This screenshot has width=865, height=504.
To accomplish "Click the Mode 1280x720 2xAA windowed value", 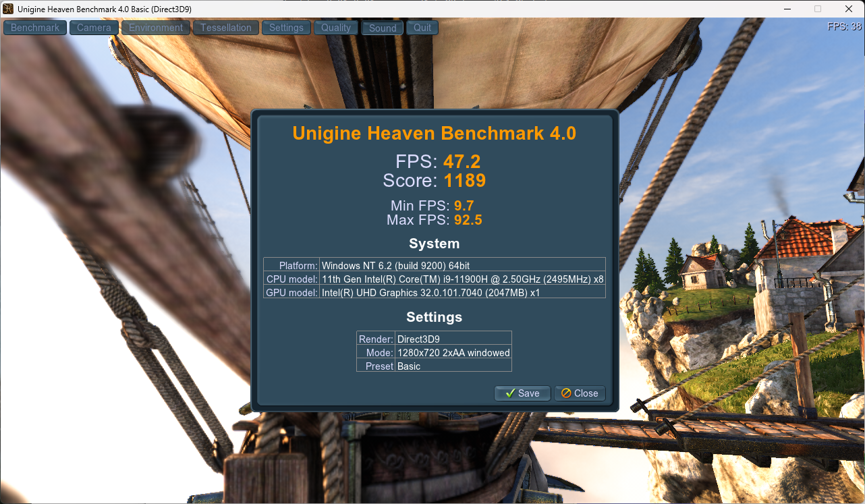I will [x=453, y=352].
